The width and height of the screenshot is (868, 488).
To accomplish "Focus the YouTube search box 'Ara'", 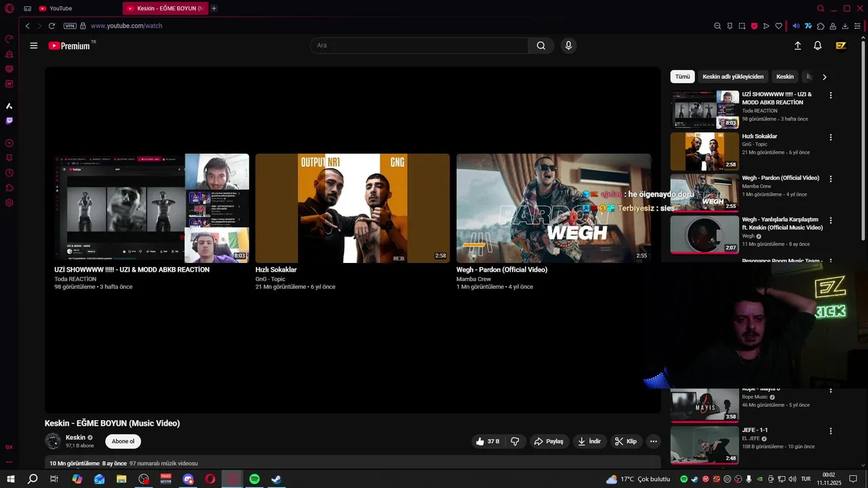I will pos(419,45).
